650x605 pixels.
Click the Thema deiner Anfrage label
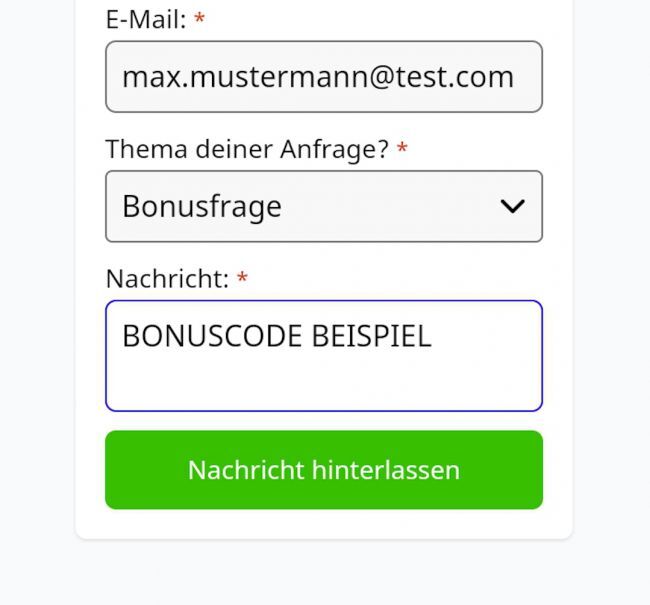[x=246, y=149]
